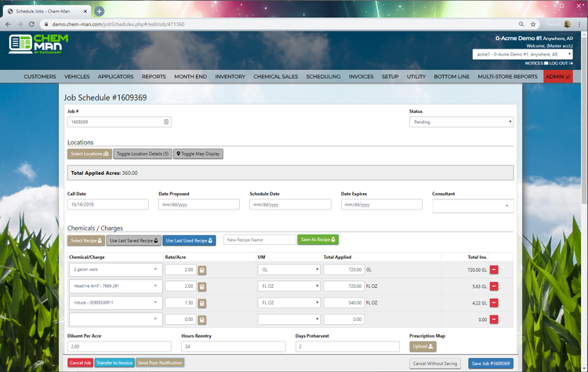This screenshot has width=588, height=372.
Task: Click the Chem-Man logo
Action: tap(38, 44)
